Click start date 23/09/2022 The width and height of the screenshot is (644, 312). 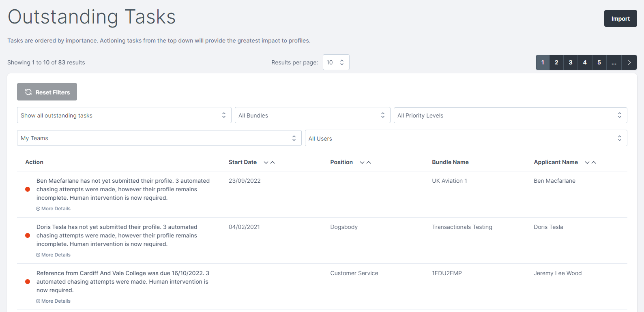[x=245, y=181]
